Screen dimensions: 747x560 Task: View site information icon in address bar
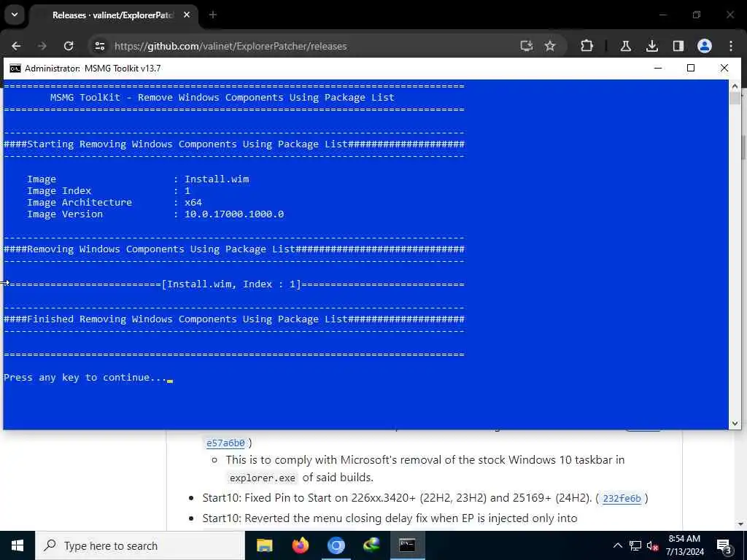coord(99,46)
